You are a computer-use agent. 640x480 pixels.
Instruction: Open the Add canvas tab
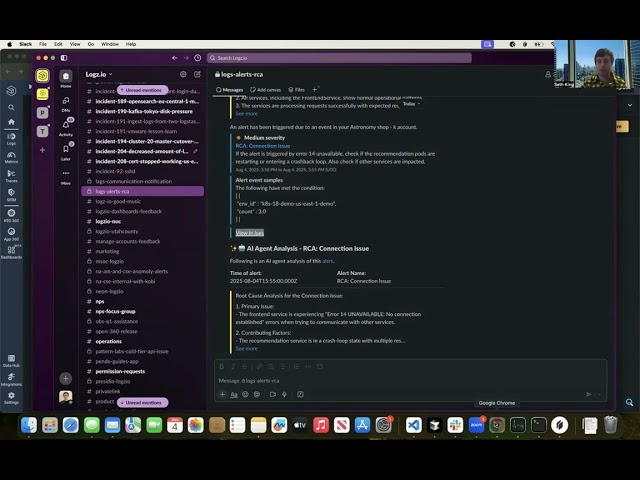tap(266, 90)
